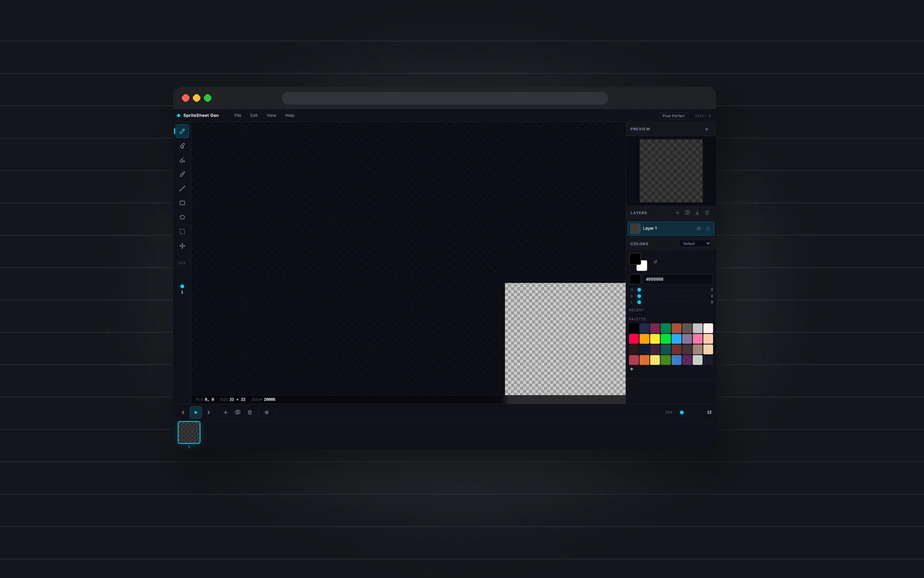Select the Ellipse tool
Viewport: 924px width, 578px height.
[182, 217]
